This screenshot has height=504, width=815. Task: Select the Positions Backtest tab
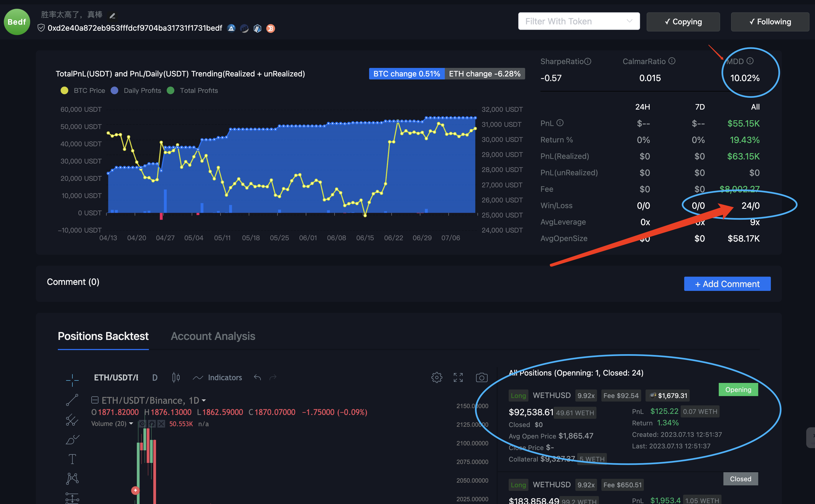coord(103,336)
